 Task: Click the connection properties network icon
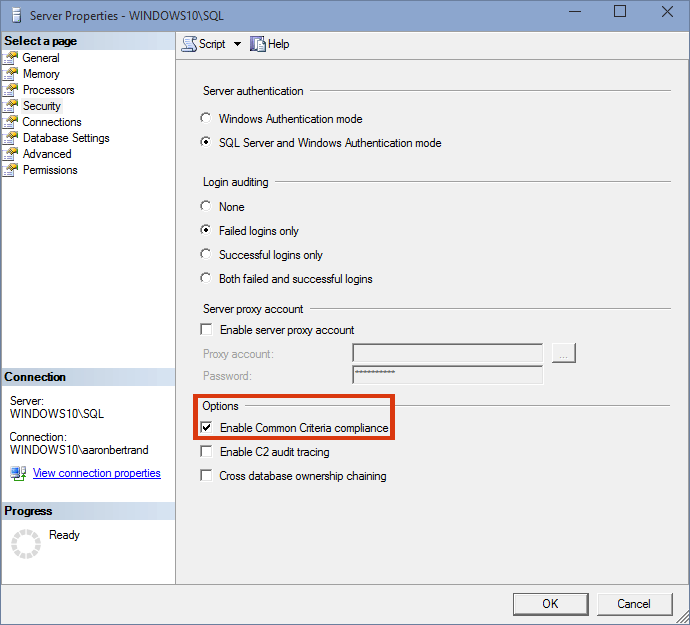click(18, 473)
